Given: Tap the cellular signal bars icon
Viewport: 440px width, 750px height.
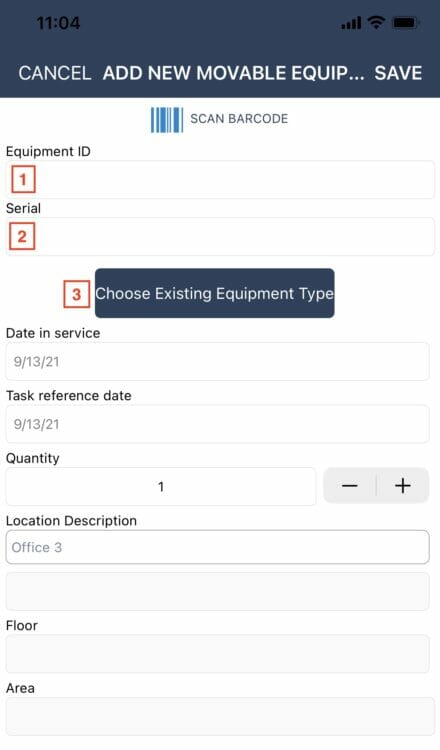Looking at the screenshot, I should (x=351, y=23).
